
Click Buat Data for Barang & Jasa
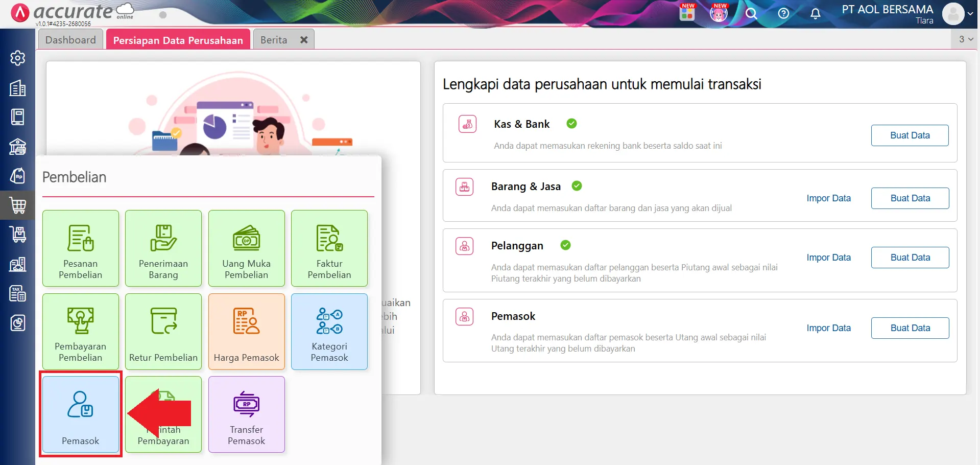pyautogui.click(x=910, y=198)
